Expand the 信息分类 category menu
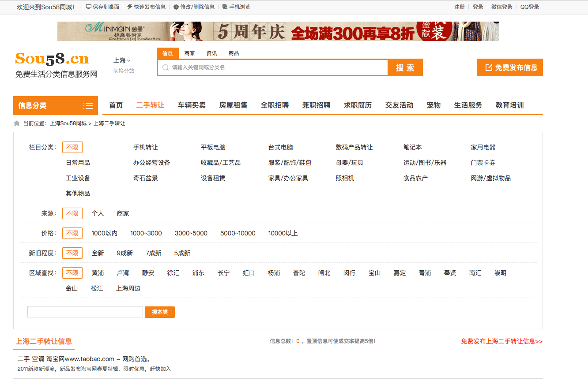The height and width of the screenshot is (384, 588). (x=55, y=106)
